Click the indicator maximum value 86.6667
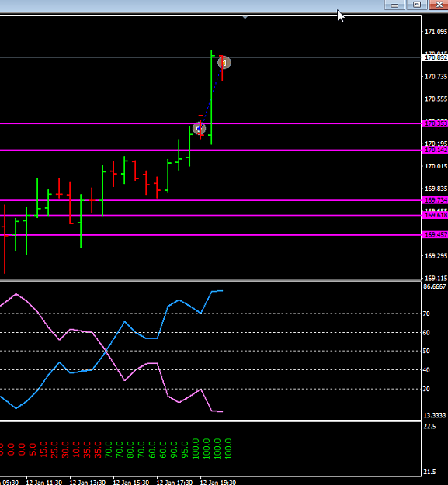 pos(435,286)
